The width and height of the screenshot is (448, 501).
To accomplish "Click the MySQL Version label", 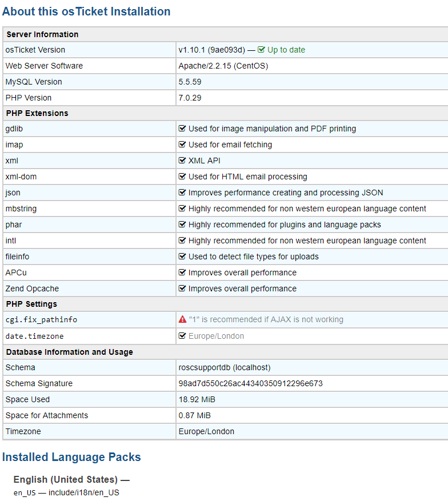I will (x=34, y=82).
